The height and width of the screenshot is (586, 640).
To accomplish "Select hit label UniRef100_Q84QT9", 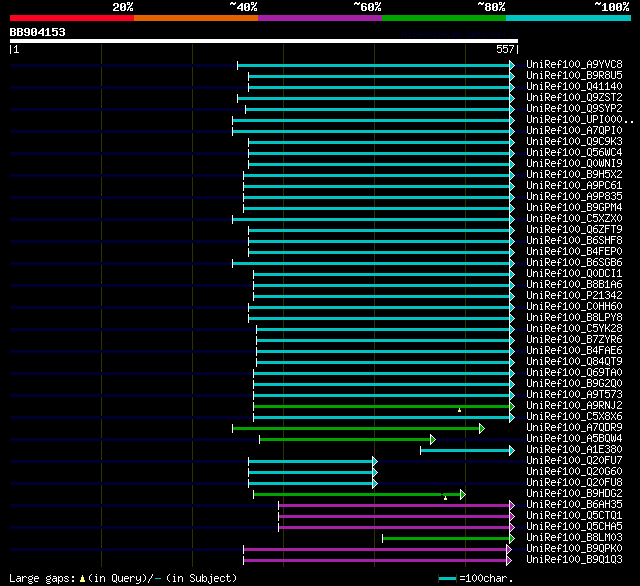I will click(574, 362).
